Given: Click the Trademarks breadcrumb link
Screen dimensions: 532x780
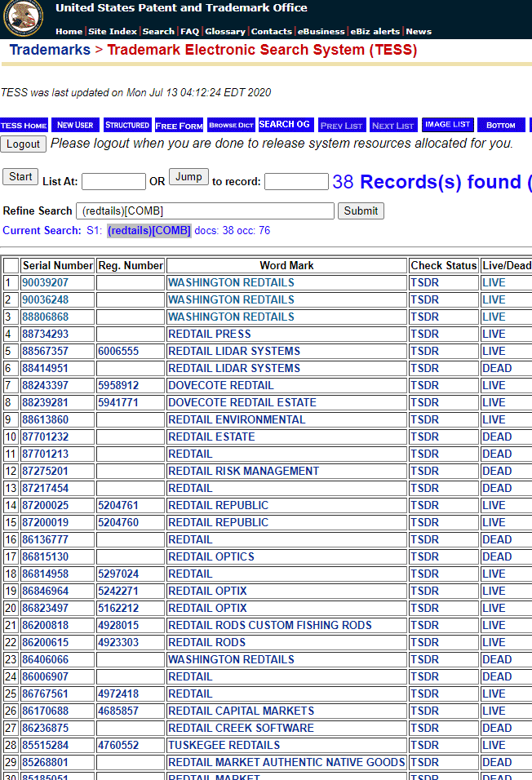Looking at the screenshot, I should pyautogui.click(x=50, y=50).
